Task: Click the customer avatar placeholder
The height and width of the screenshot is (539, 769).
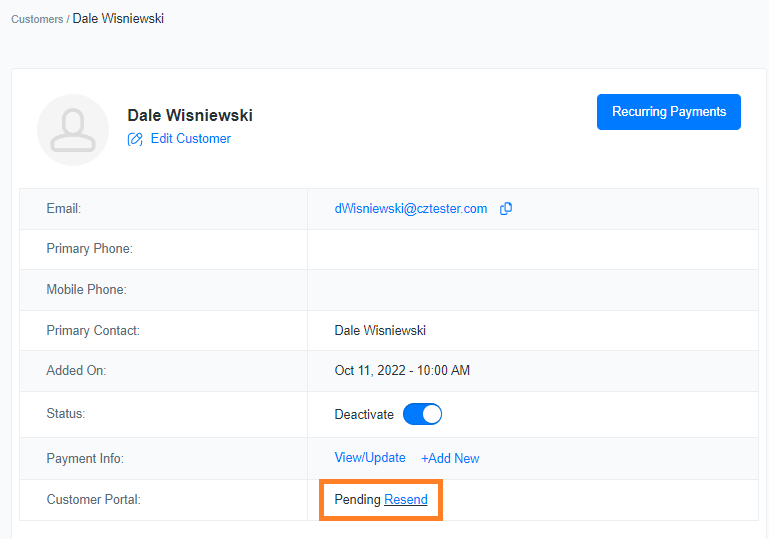Action: pos(73,130)
